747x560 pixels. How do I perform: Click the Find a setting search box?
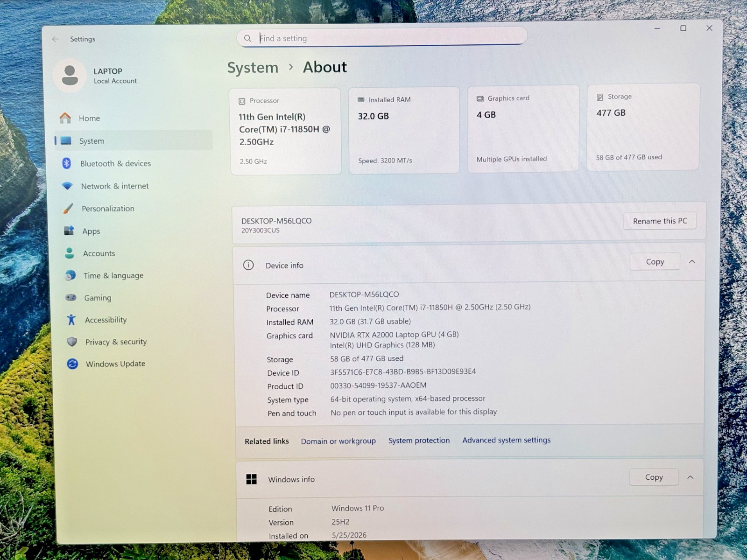382,37
